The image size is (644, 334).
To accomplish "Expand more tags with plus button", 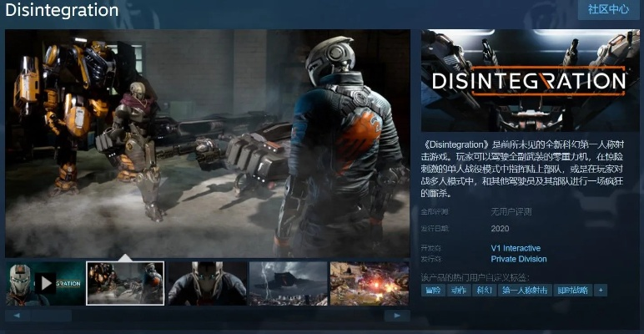I will 600,290.
